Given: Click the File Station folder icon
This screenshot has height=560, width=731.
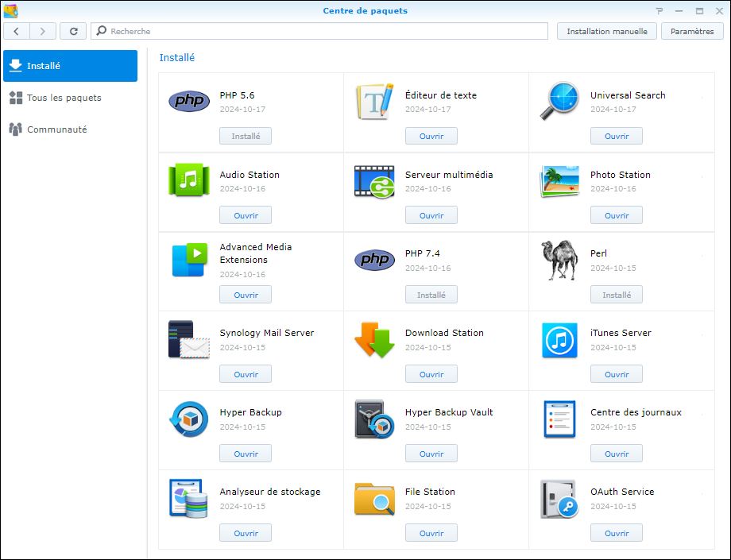Looking at the screenshot, I should pyautogui.click(x=374, y=499).
